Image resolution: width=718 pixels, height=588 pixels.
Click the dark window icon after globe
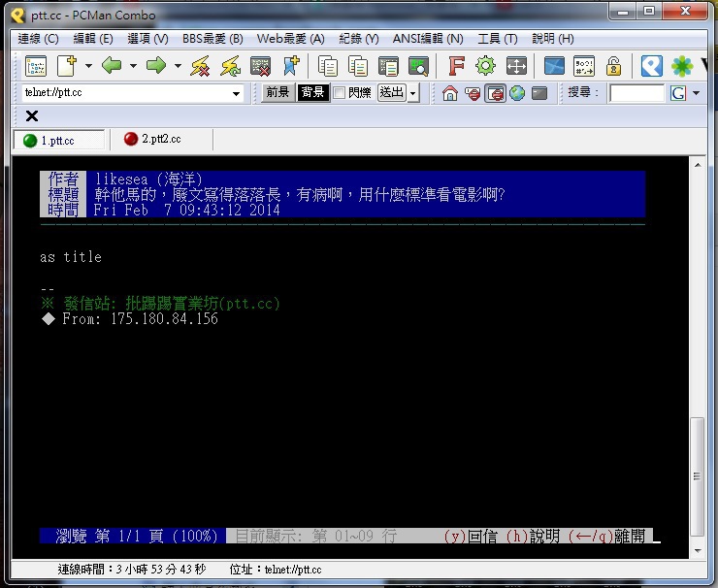tap(539, 93)
